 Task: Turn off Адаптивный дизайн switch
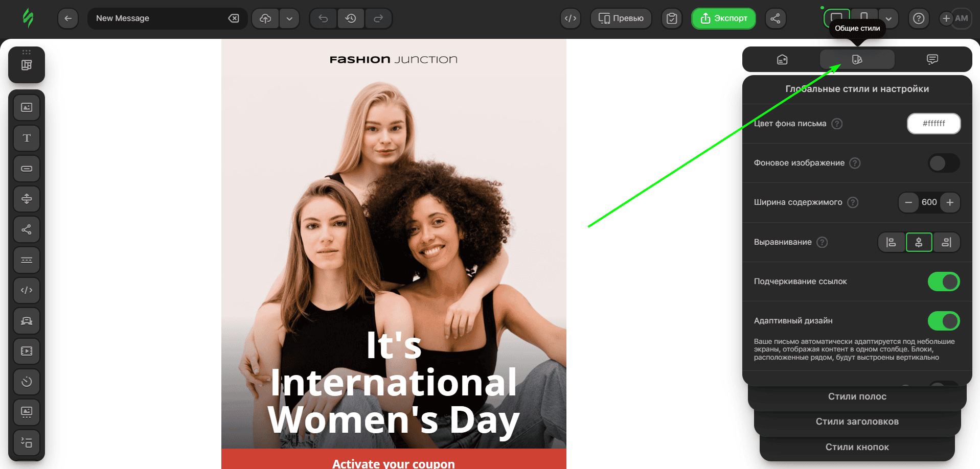(943, 321)
